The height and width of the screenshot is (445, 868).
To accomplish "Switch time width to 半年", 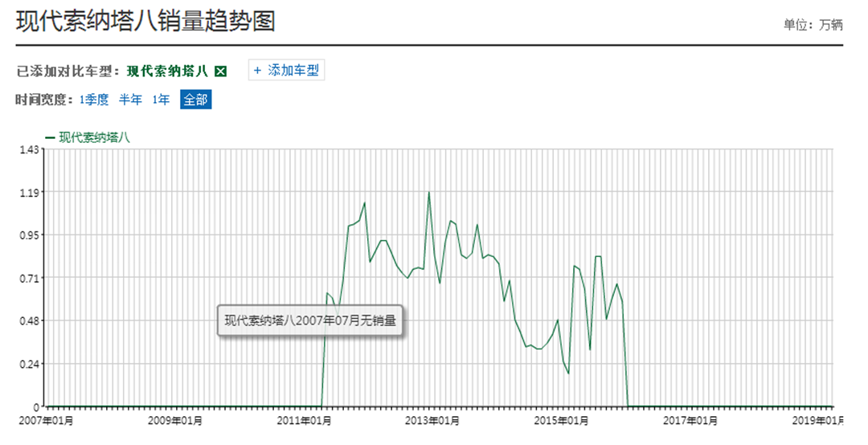I will click(130, 100).
